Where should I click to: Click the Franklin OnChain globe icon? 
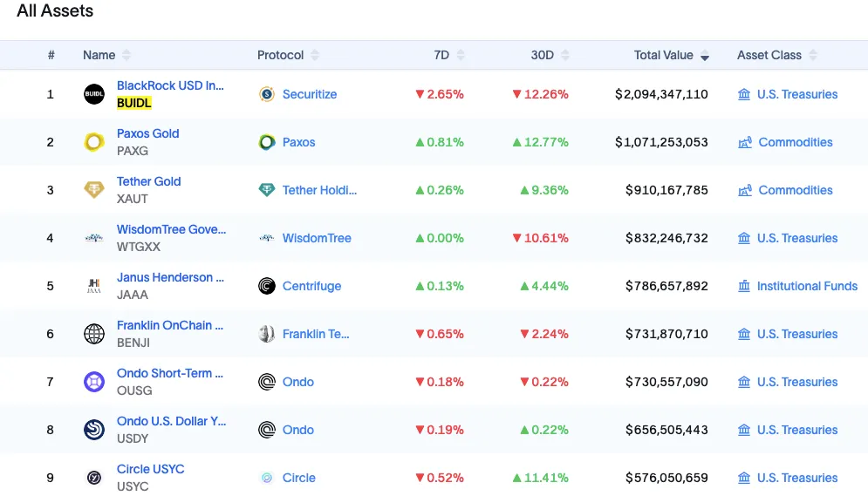pyautogui.click(x=94, y=334)
